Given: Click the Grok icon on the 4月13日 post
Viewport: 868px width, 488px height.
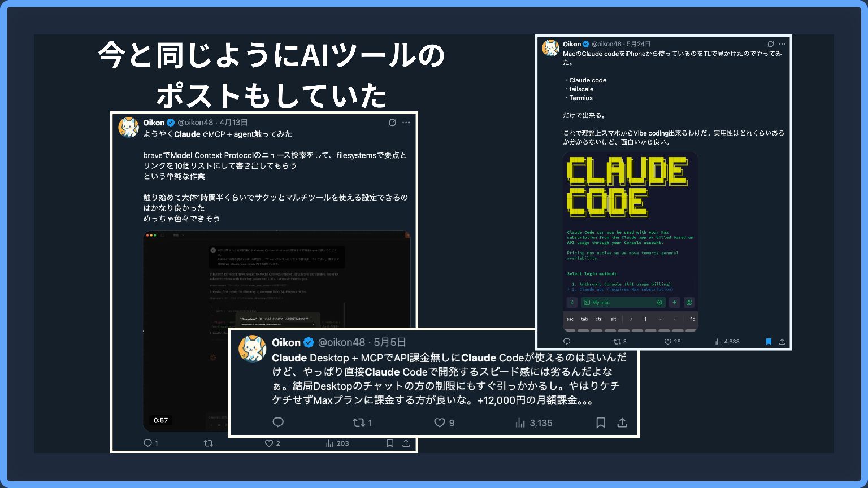Looking at the screenshot, I should [x=392, y=123].
